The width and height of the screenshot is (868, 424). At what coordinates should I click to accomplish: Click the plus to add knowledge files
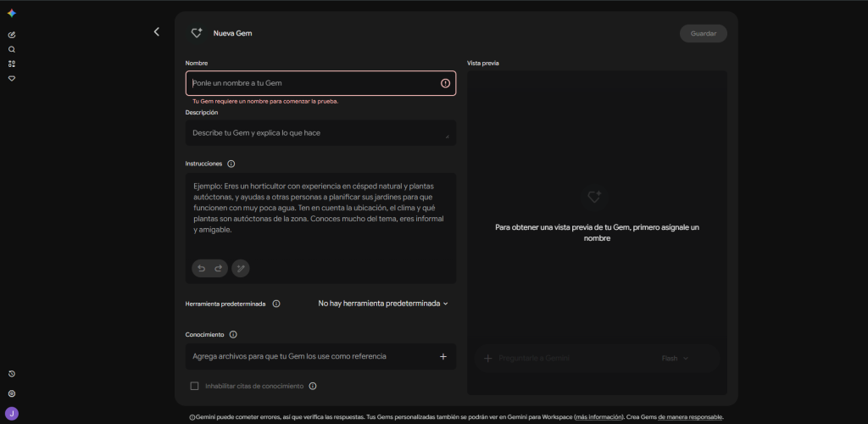click(x=442, y=356)
